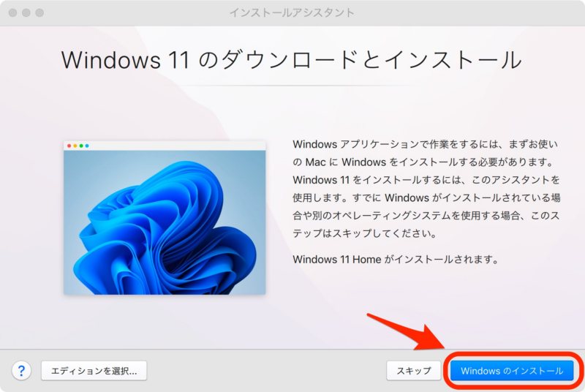Click the text Windows 11 Home がインストールされます。
The height and width of the screenshot is (392, 585).
[396, 259]
